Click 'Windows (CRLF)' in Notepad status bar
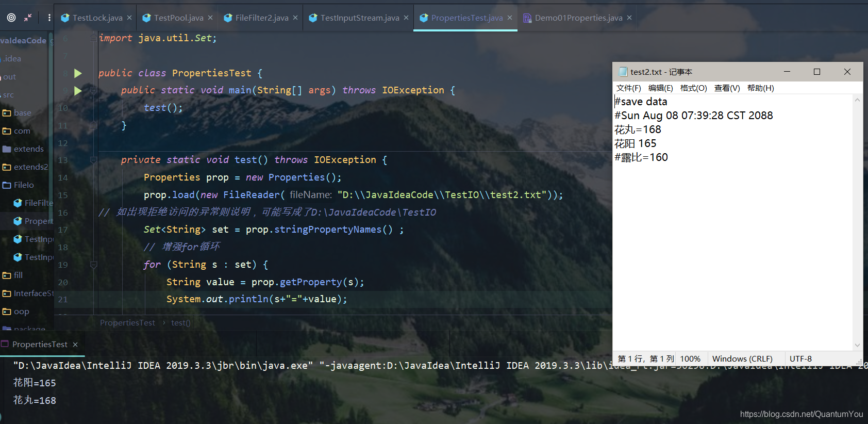Screen dimensions: 868x424 click(742, 359)
